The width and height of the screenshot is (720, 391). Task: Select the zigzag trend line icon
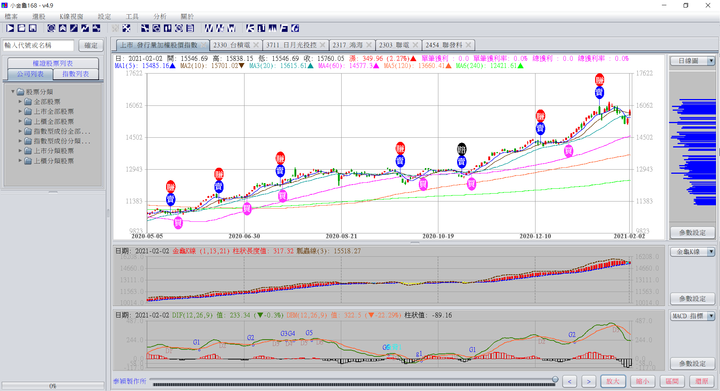point(85,28)
